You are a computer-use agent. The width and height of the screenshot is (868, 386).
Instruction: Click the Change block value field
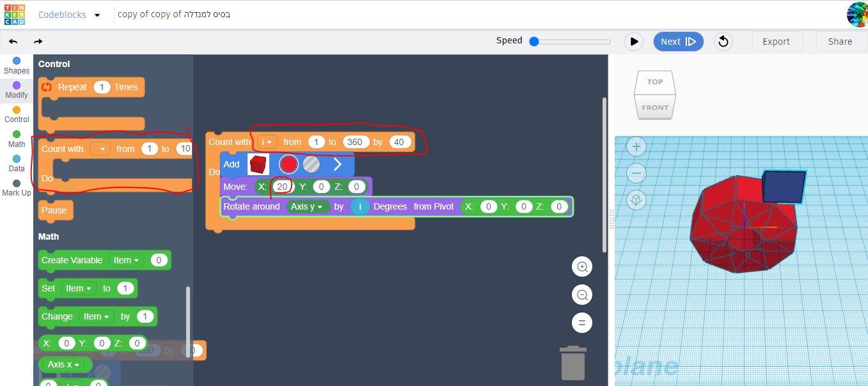click(145, 316)
